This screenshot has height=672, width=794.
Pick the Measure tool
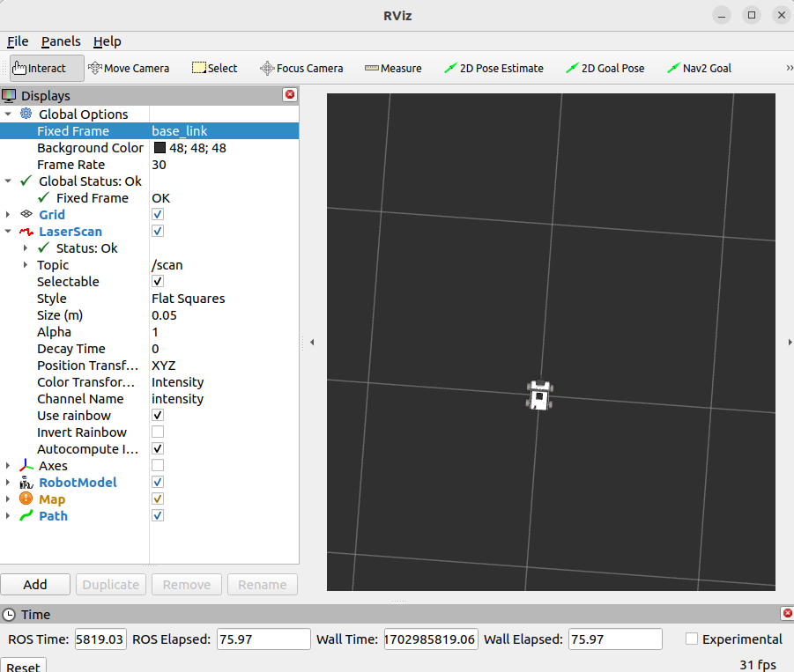point(393,68)
